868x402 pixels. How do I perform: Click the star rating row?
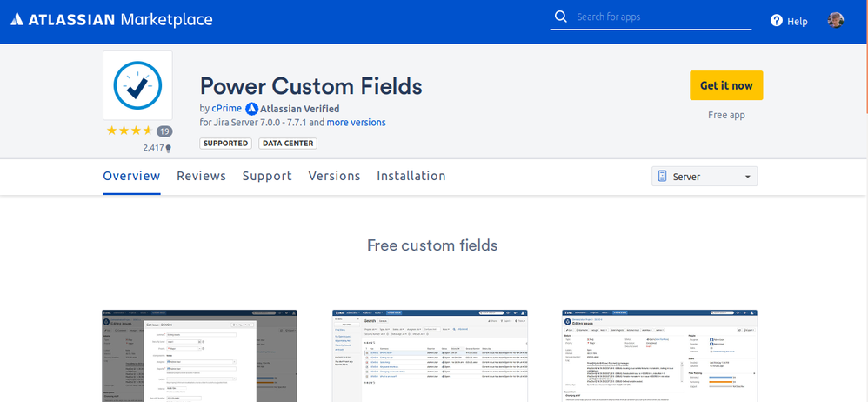click(130, 131)
